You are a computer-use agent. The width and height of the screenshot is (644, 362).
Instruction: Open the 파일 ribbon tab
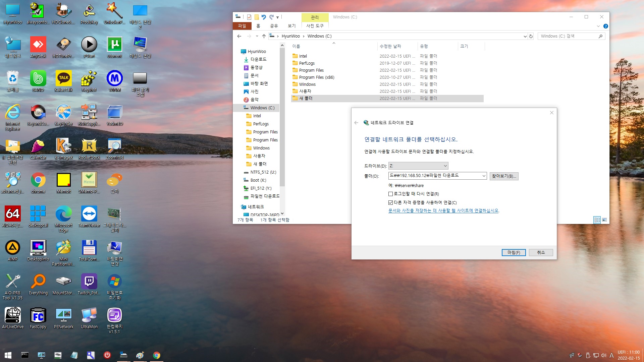tap(242, 26)
